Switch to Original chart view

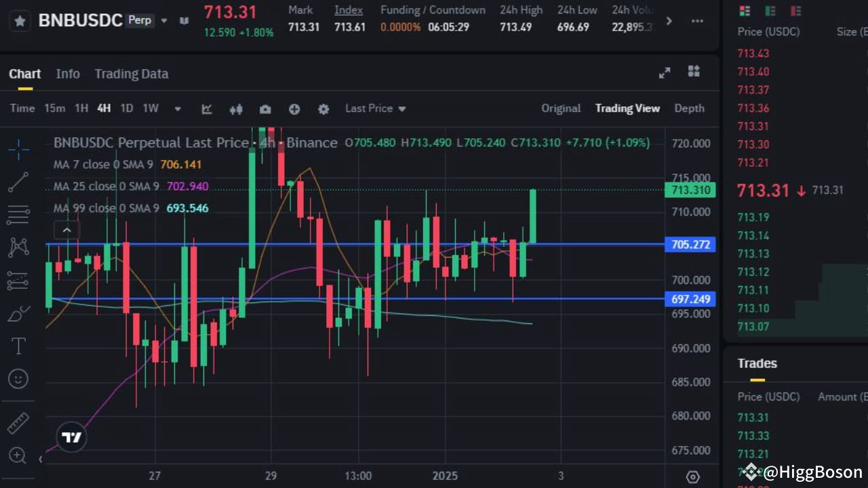561,108
